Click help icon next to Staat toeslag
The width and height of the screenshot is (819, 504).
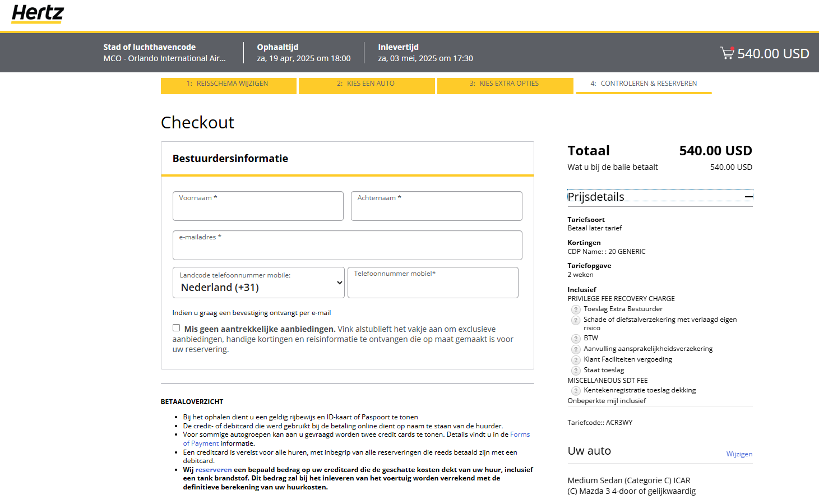pyautogui.click(x=576, y=371)
